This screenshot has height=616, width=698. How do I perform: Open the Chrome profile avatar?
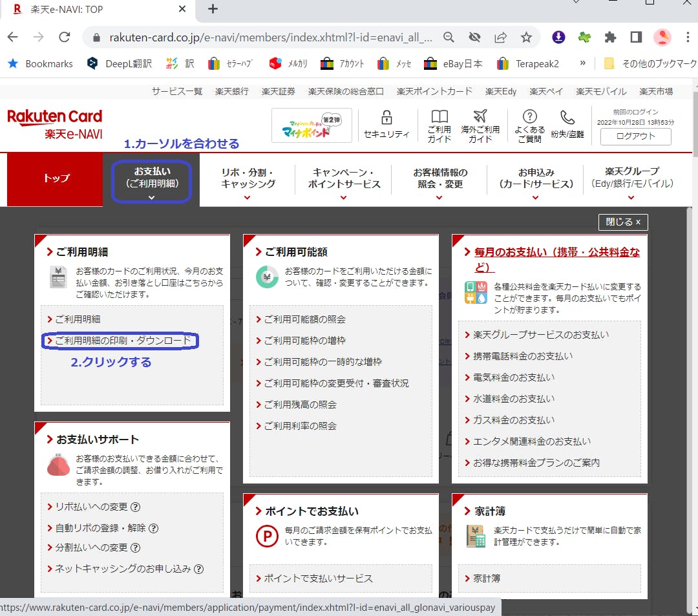662,37
